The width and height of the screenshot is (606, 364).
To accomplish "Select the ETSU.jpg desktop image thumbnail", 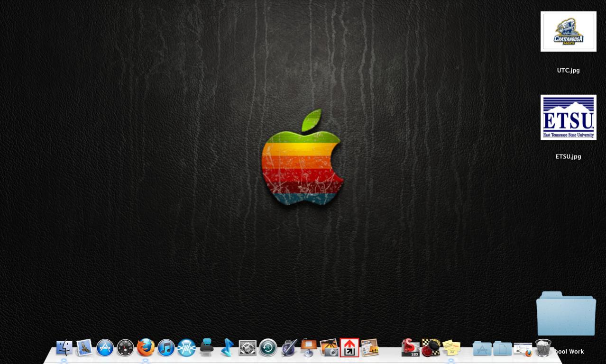I will coord(568,117).
